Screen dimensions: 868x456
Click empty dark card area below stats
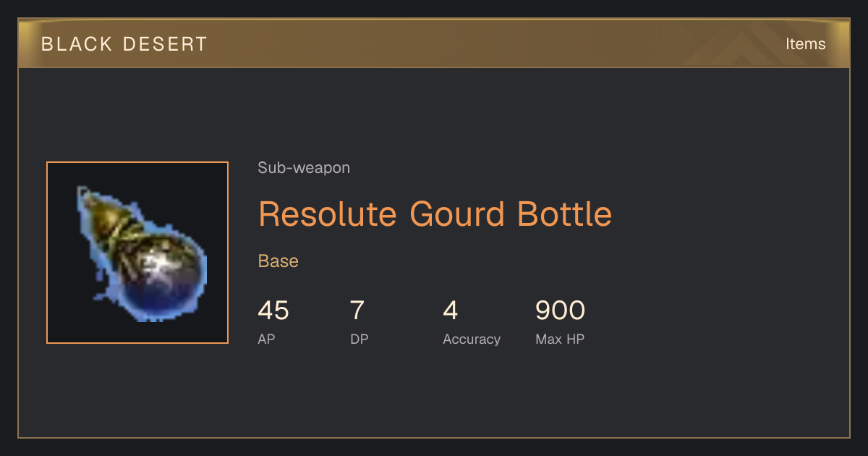tap(434, 394)
